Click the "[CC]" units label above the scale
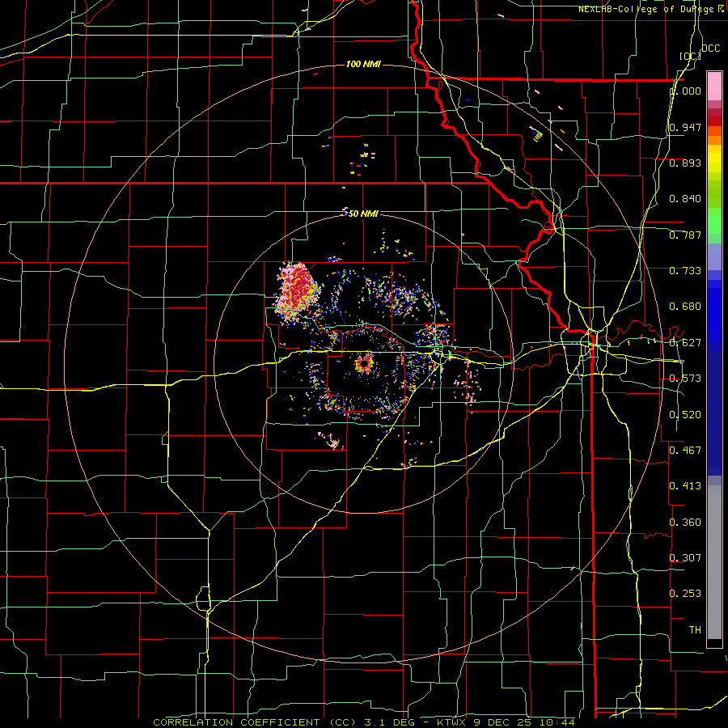The width and height of the screenshot is (728, 728). (690, 56)
